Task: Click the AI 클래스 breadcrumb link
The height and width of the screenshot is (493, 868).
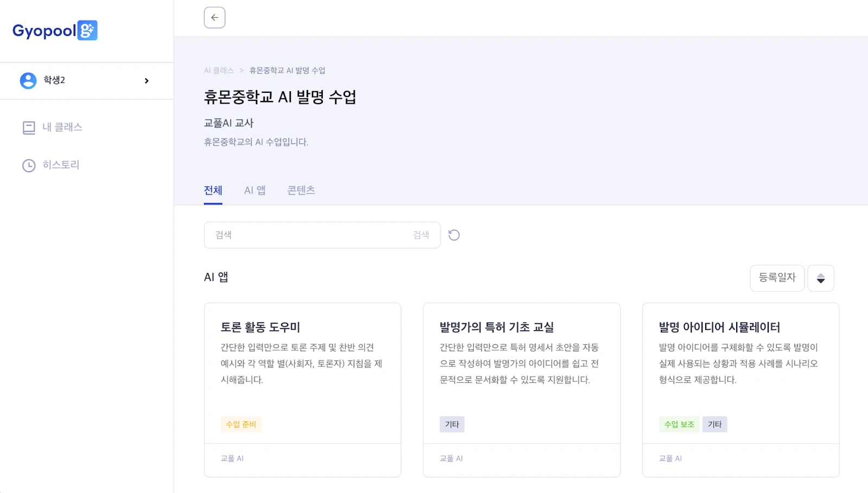Action: (x=219, y=71)
